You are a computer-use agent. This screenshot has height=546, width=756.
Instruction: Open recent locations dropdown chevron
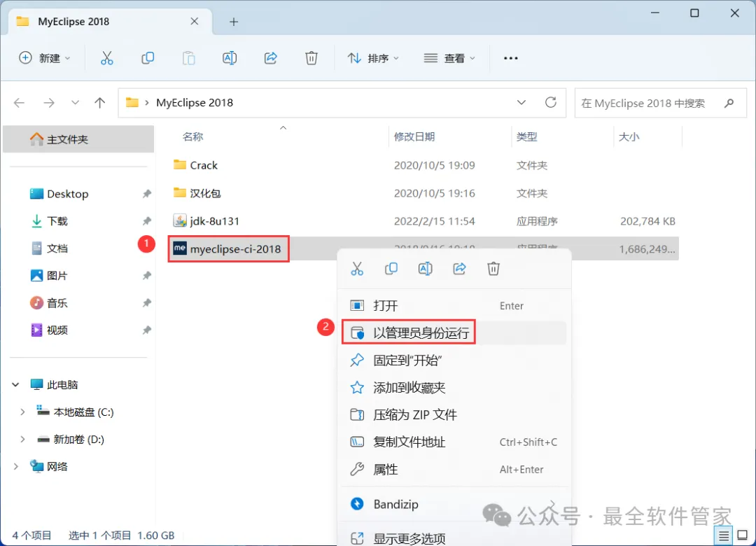[75, 103]
